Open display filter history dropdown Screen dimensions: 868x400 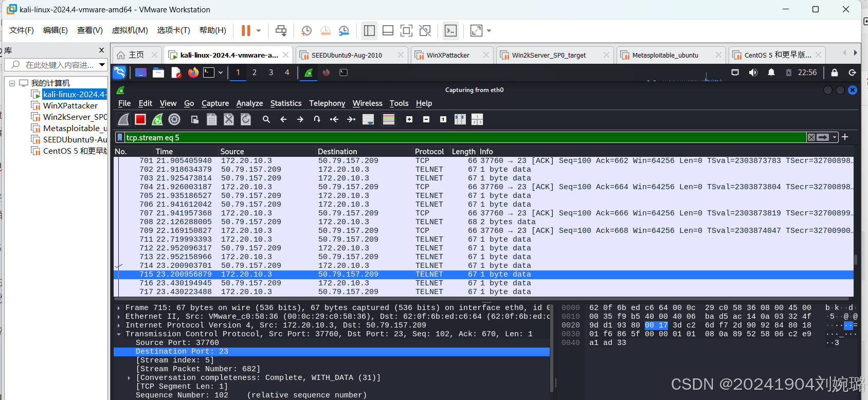coord(835,137)
